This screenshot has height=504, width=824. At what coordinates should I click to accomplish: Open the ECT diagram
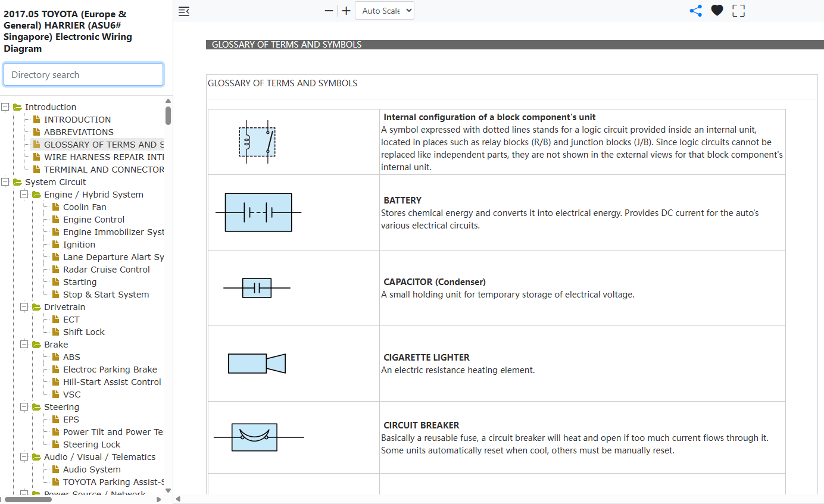click(71, 320)
